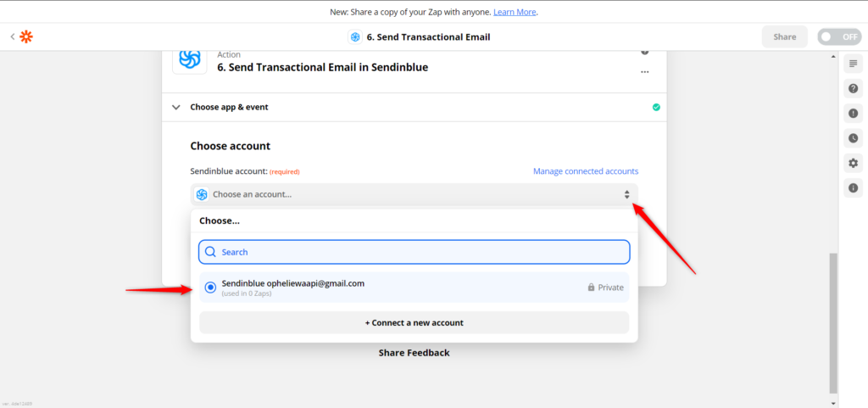
Task: Click the dropdown up-down arrows
Action: (626, 194)
